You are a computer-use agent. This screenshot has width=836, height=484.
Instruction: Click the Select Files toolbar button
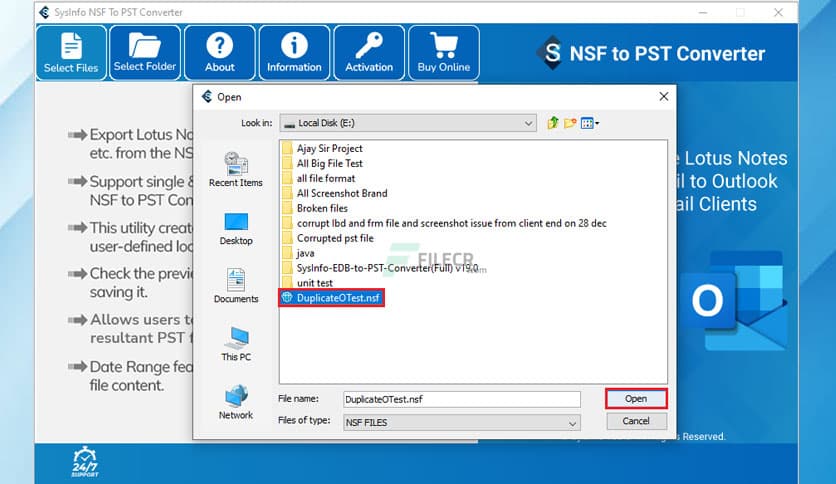tap(71, 53)
